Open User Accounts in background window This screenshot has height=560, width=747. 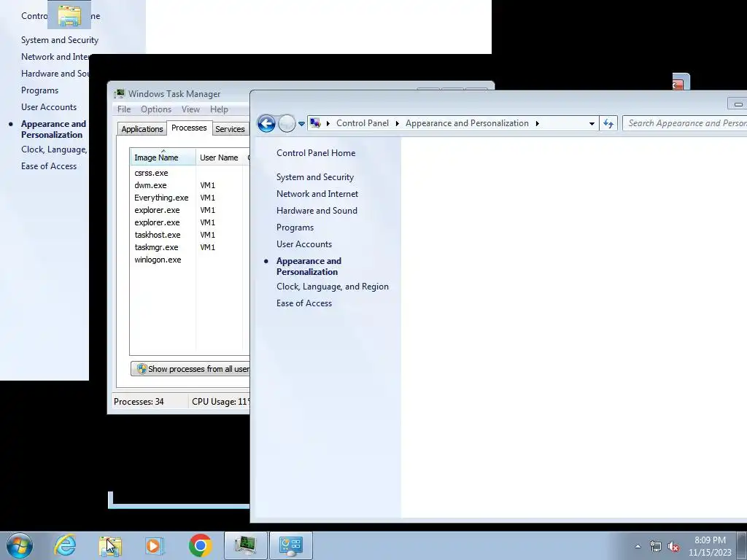point(49,107)
